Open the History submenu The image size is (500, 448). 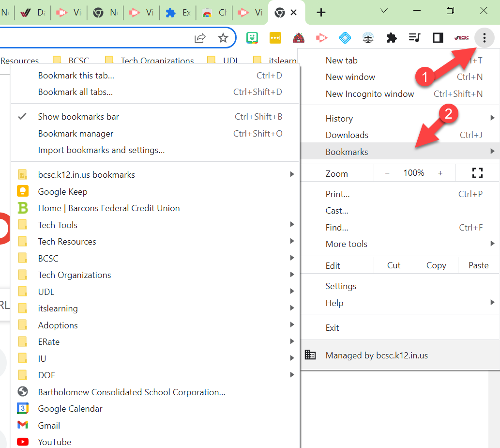coord(400,118)
